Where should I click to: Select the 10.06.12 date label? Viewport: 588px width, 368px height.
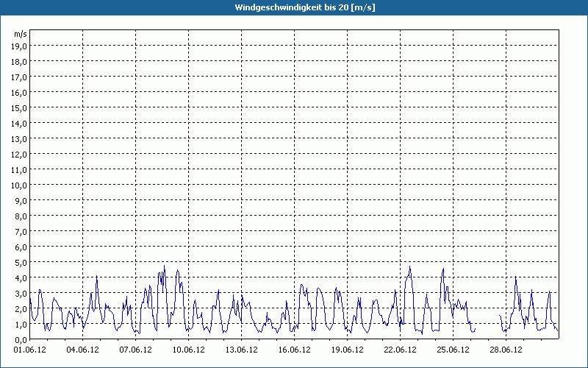pyautogui.click(x=189, y=350)
